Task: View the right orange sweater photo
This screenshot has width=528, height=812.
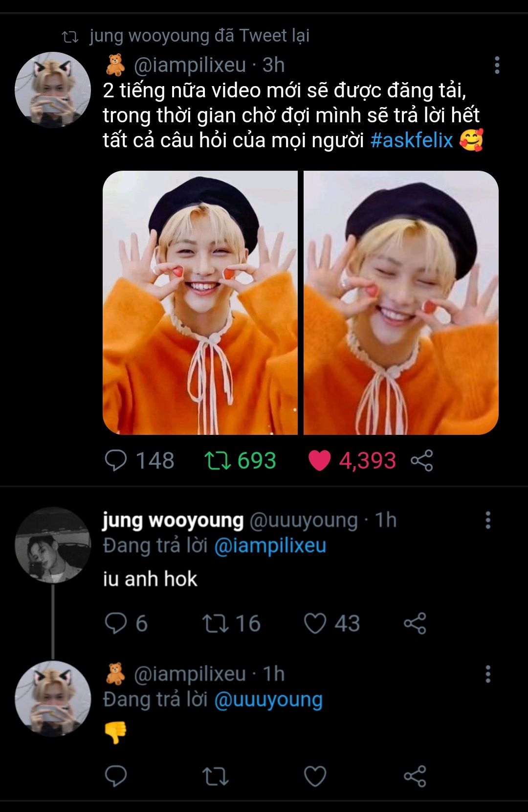Action: click(401, 302)
